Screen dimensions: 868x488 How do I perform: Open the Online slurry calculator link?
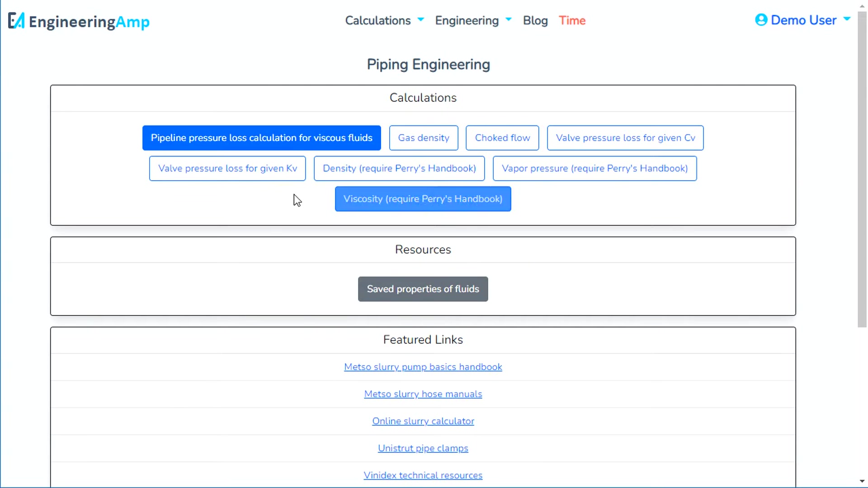click(423, 421)
